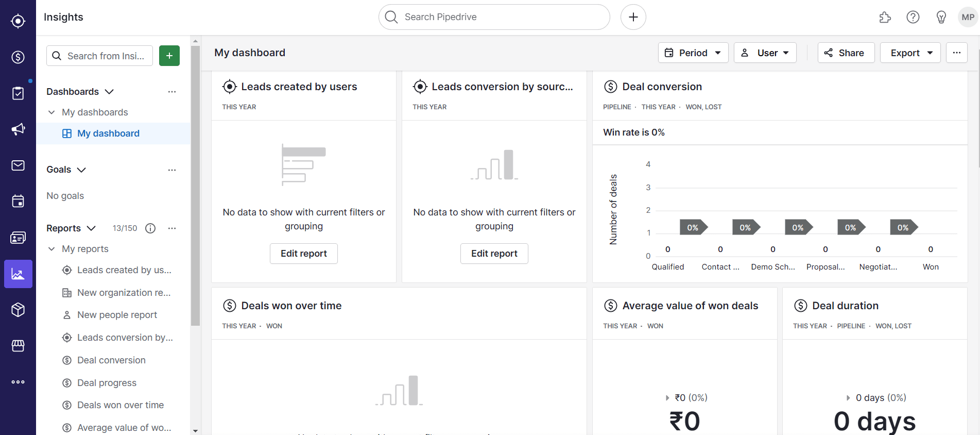Open Contacts card icon in sidebar
The width and height of the screenshot is (980, 435).
click(x=18, y=238)
